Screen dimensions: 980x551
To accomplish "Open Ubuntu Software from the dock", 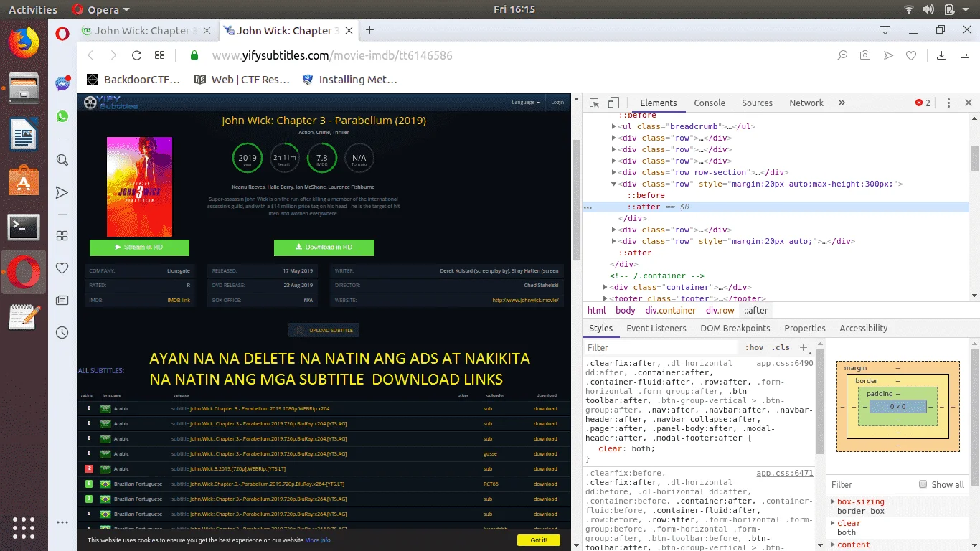I will tap(24, 180).
